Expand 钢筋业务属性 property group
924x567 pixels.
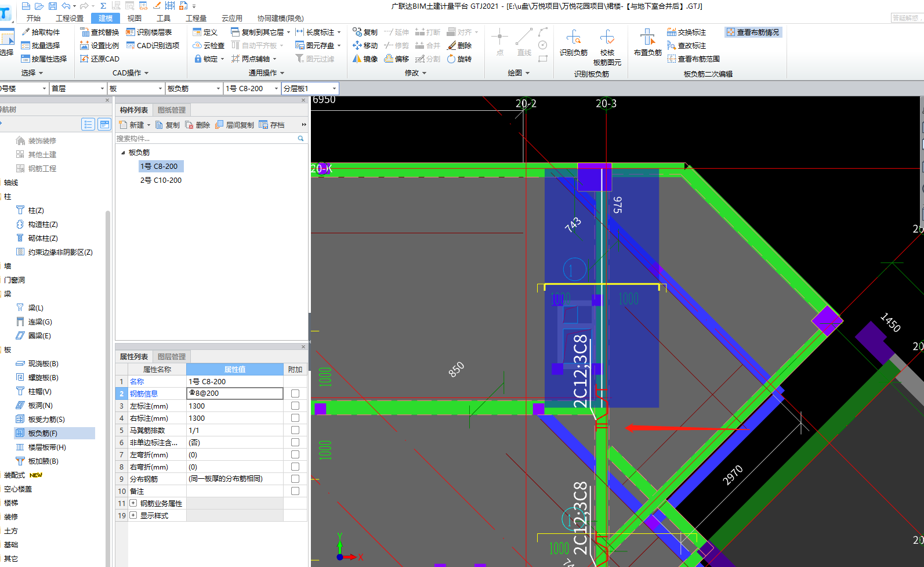[x=133, y=503]
